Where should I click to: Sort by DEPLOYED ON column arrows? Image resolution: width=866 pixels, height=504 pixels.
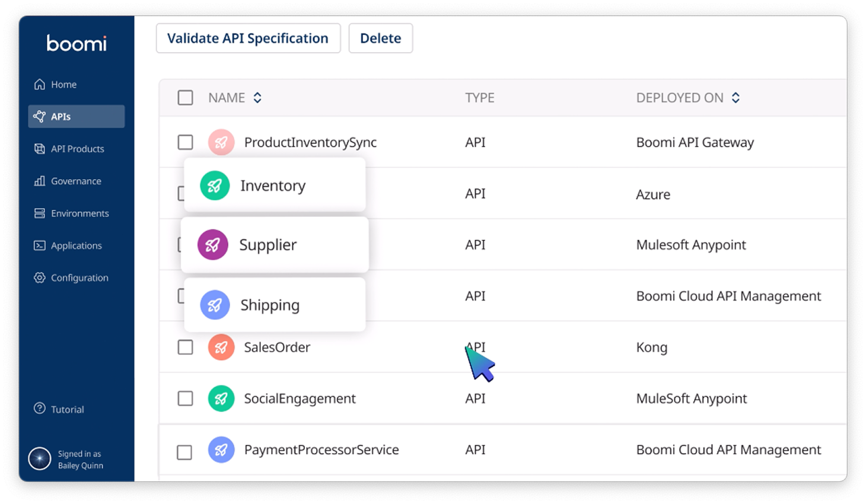coord(736,97)
